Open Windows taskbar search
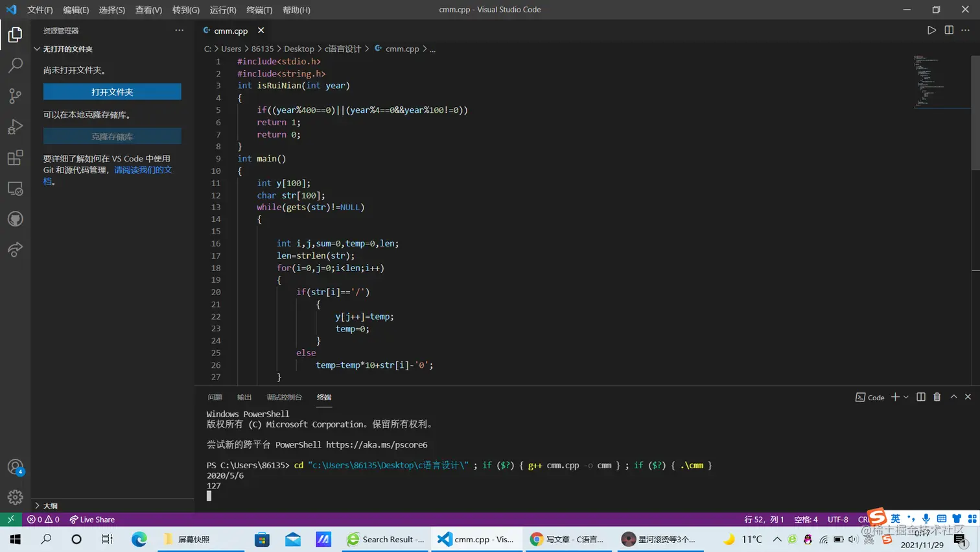 (46, 539)
